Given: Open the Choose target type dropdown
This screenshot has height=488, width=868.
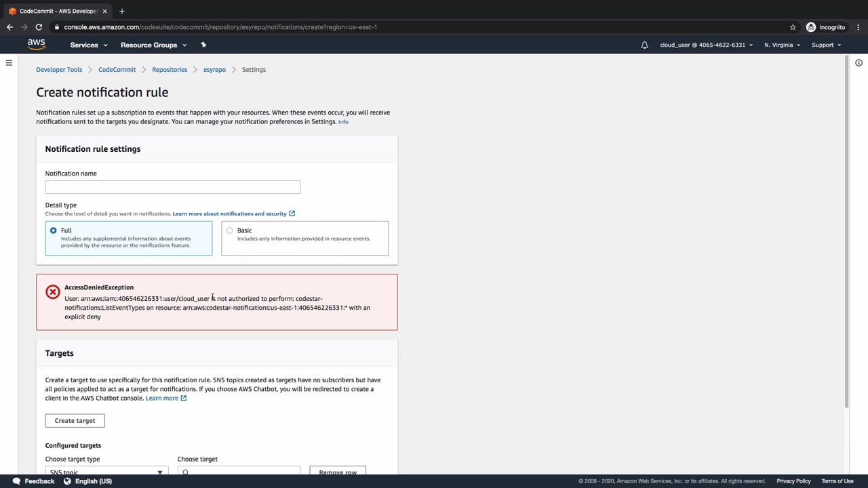Looking at the screenshot, I should click(106, 471).
